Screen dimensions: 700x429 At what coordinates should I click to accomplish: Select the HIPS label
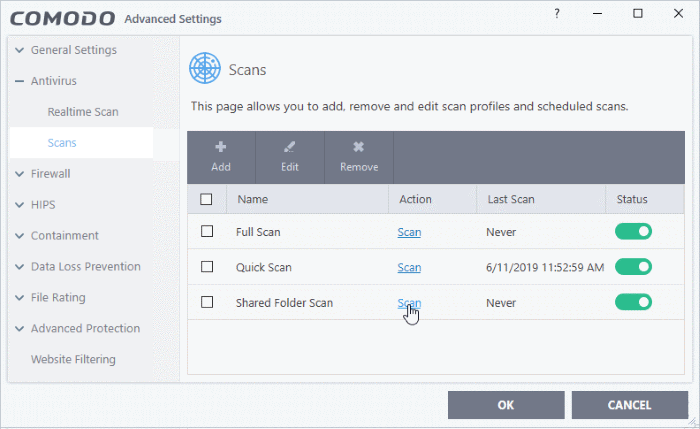point(43,205)
